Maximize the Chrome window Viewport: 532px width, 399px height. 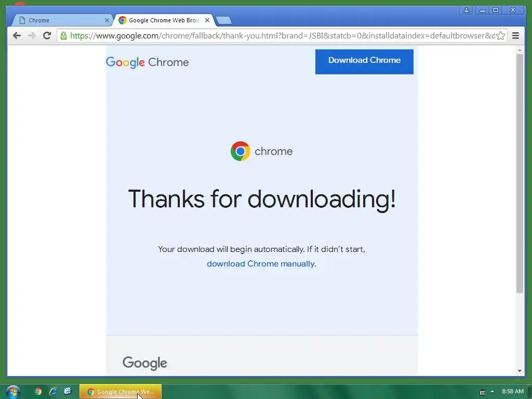pos(496,10)
